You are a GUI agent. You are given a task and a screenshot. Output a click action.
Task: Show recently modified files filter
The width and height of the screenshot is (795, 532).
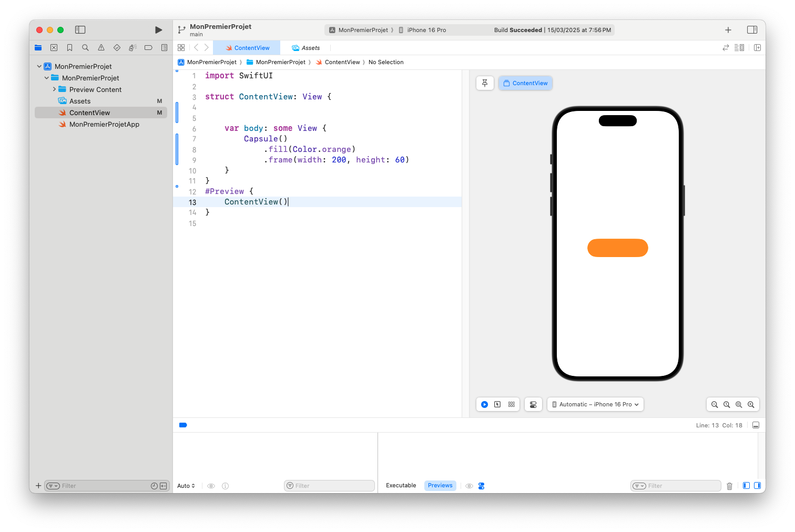tap(154, 486)
